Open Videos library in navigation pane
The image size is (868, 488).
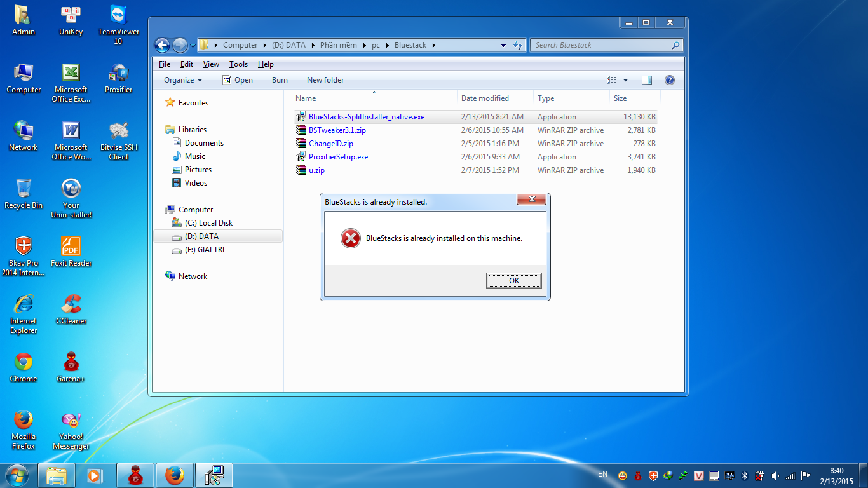coord(196,183)
